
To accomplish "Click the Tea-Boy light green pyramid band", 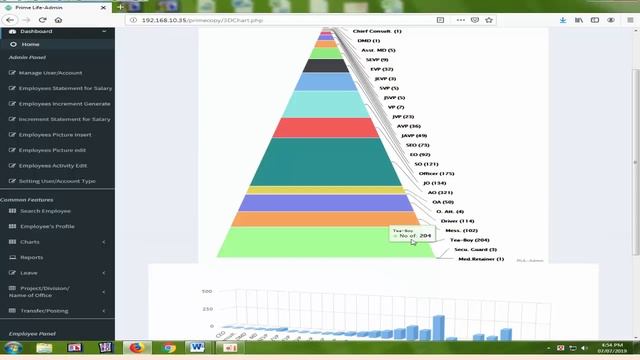I will tap(326, 242).
